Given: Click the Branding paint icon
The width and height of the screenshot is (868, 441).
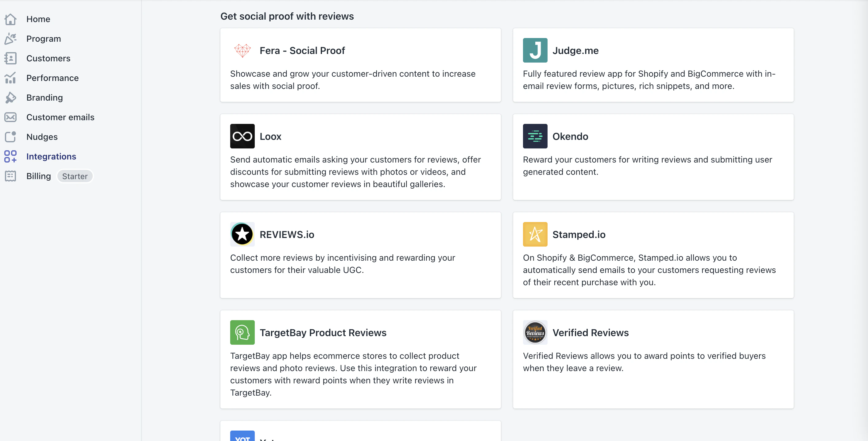Looking at the screenshot, I should (10, 98).
